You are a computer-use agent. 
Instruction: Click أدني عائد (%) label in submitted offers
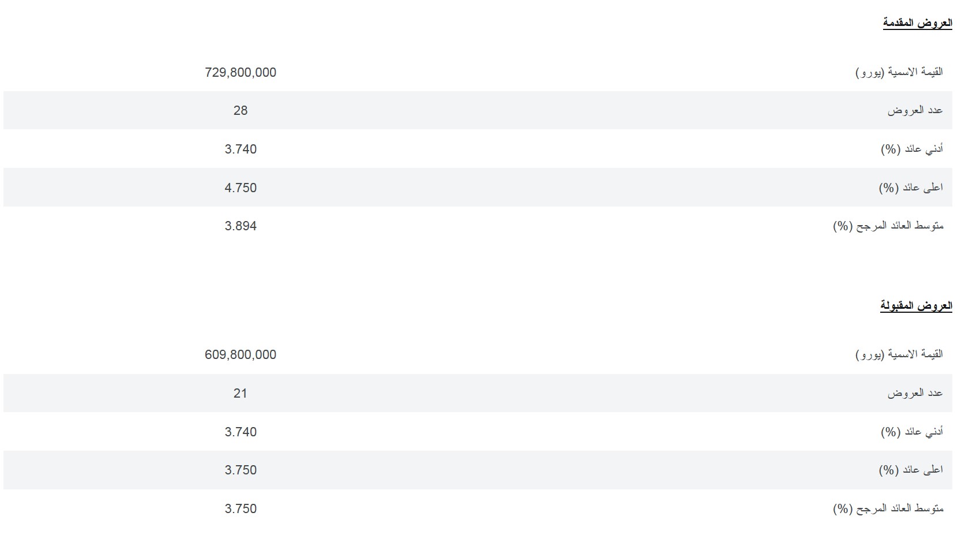[912, 149]
